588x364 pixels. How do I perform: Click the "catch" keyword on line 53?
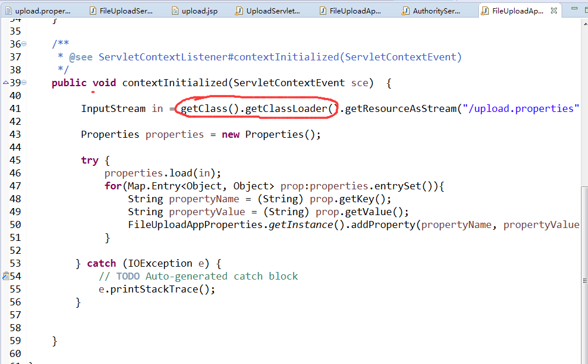pyautogui.click(x=102, y=264)
